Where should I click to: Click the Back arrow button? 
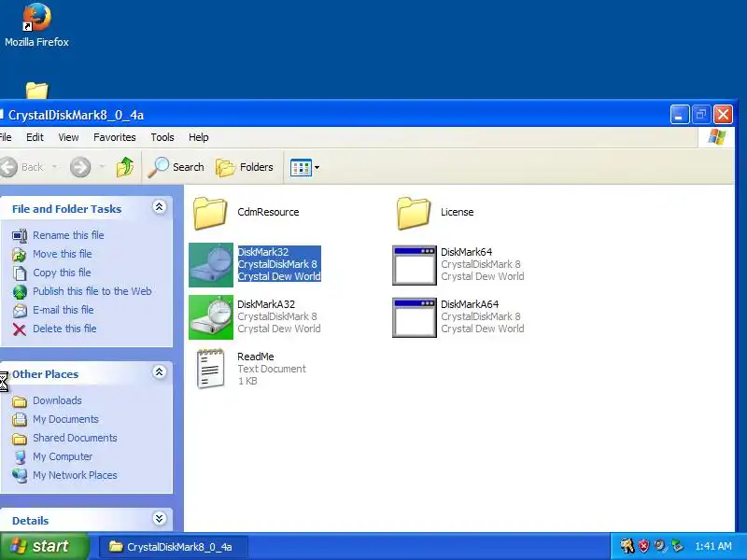pyautogui.click(x=8, y=167)
